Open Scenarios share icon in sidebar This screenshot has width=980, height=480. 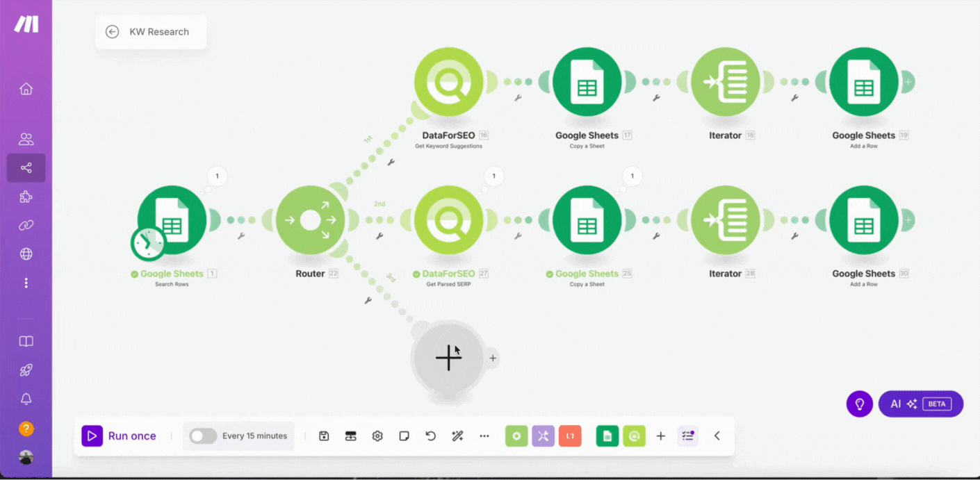click(26, 168)
